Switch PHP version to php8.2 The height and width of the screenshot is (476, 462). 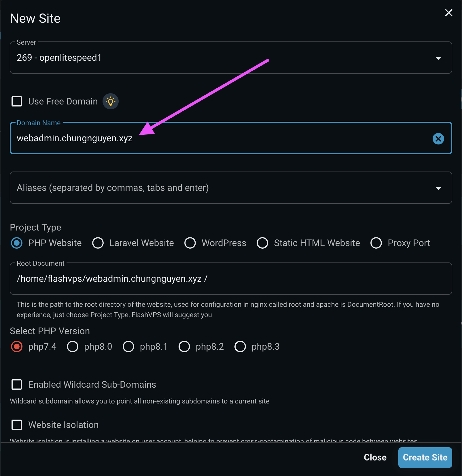coord(184,346)
